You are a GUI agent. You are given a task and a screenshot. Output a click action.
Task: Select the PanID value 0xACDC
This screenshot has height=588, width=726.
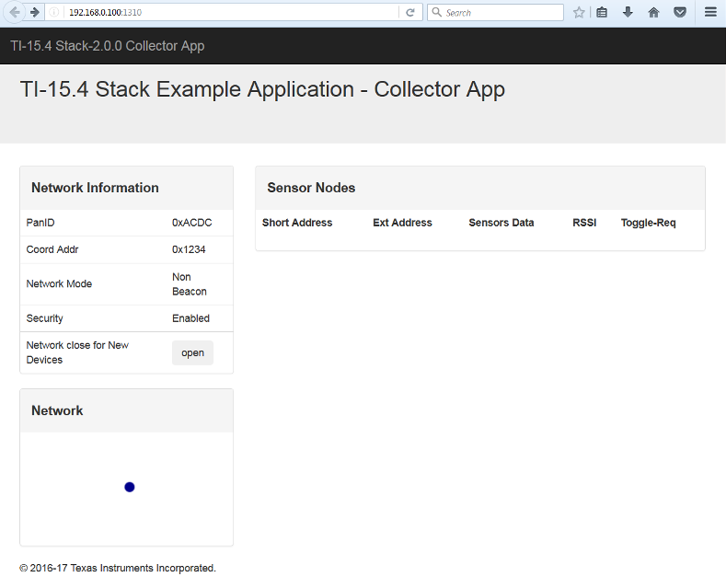191,223
